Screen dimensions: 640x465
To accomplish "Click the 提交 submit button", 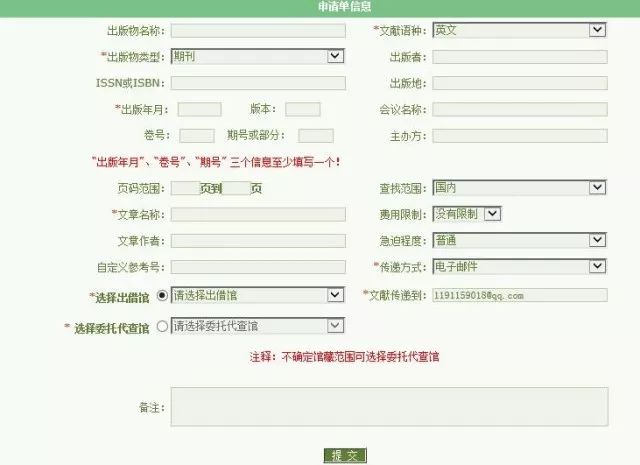I will [x=345, y=456].
